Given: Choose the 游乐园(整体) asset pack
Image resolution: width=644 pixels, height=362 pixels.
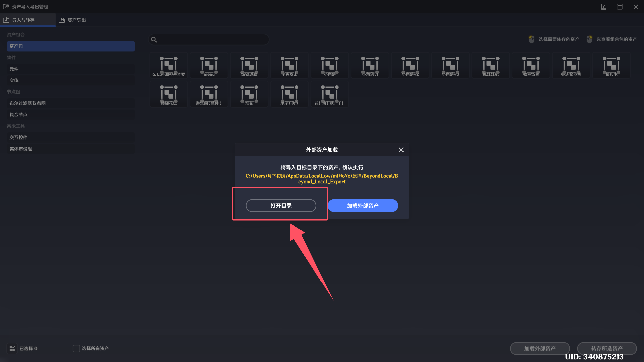Looking at the screenshot, I should pyautogui.click(x=209, y=94).
